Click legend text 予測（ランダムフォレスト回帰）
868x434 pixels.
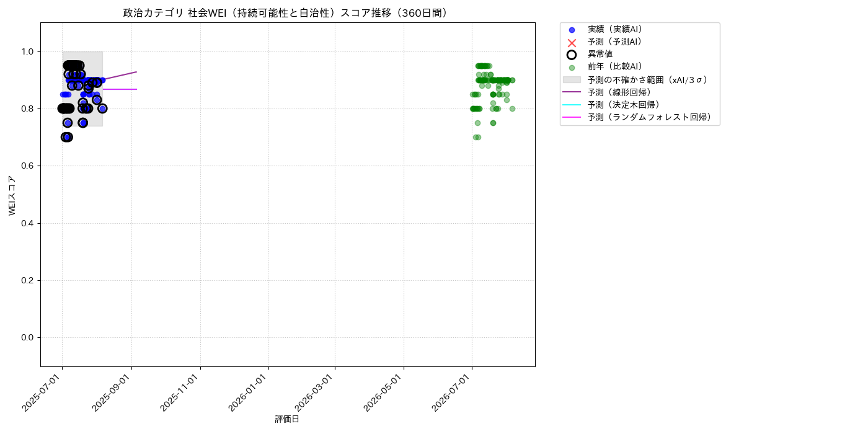tap(651, 117)
